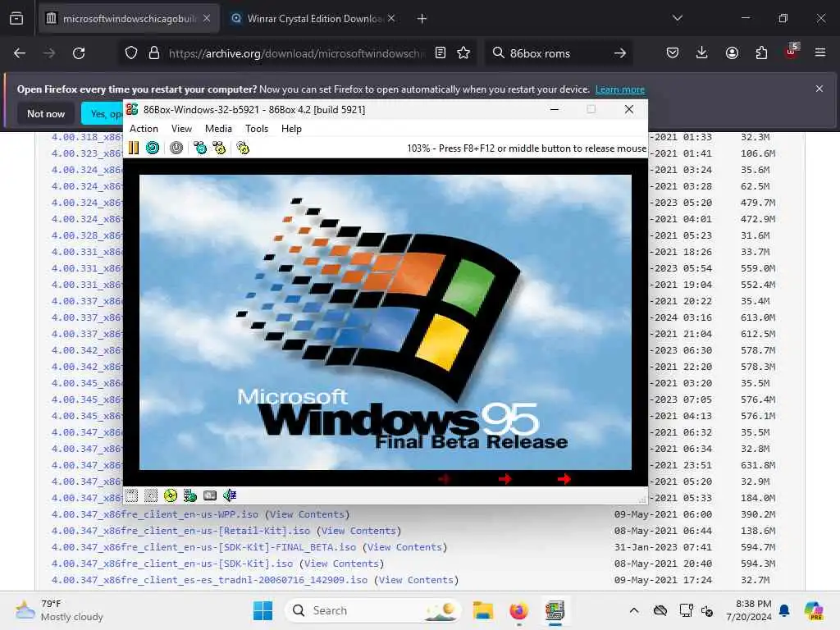Click the Windows 95 emulated screen
This screenshot has height=630, width=840.
point(386,322)
